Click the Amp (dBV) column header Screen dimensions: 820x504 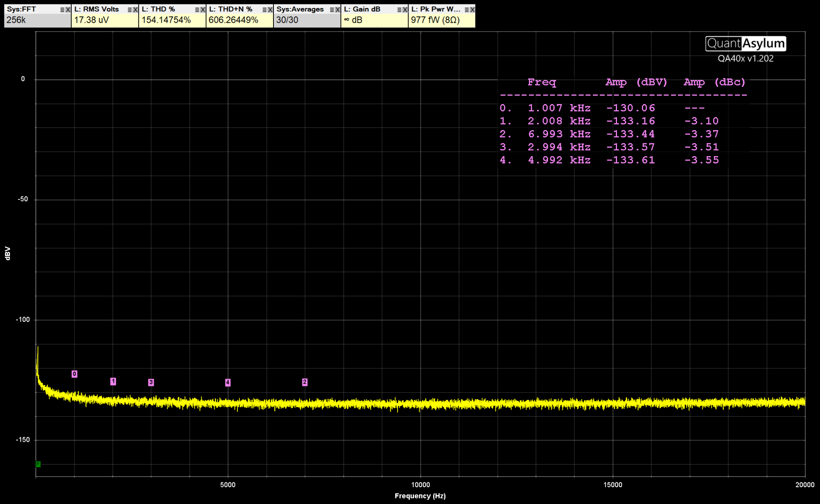[636, 82]
